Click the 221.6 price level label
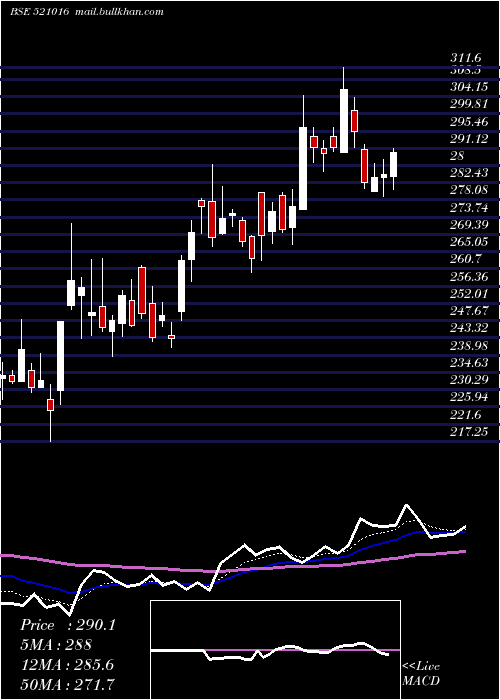 (x=466, y=415)
